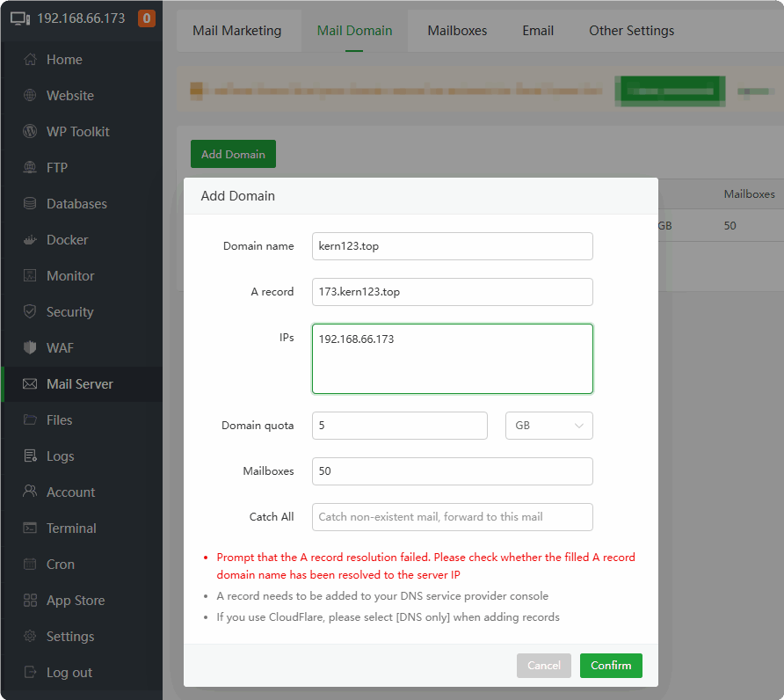Click the Settings gear icon

point(30,637)
